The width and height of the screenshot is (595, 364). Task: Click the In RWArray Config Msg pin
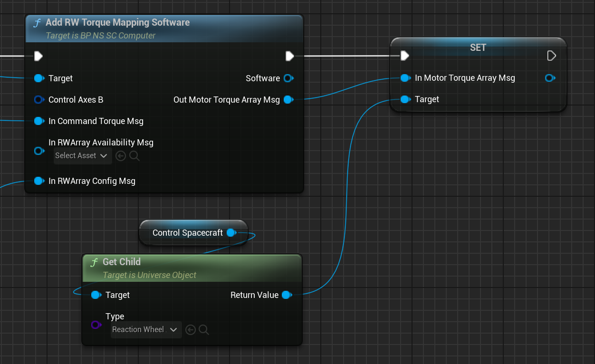[39, 181]
